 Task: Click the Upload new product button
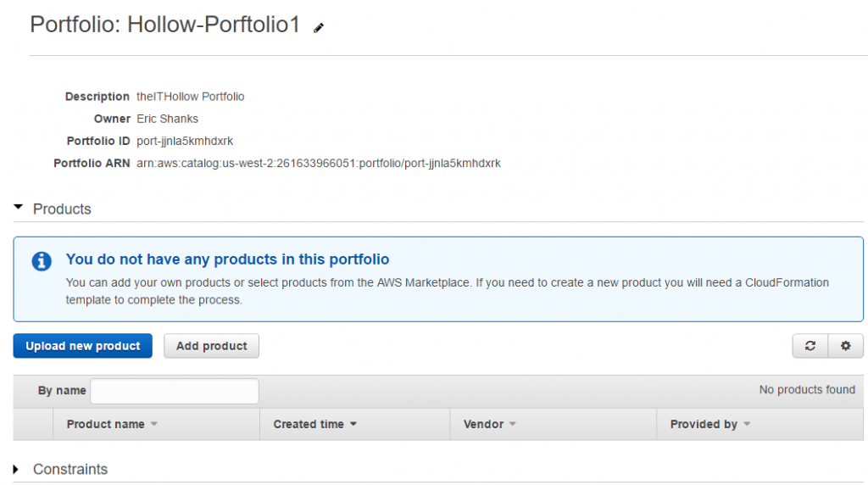click(x=83, y=346)
